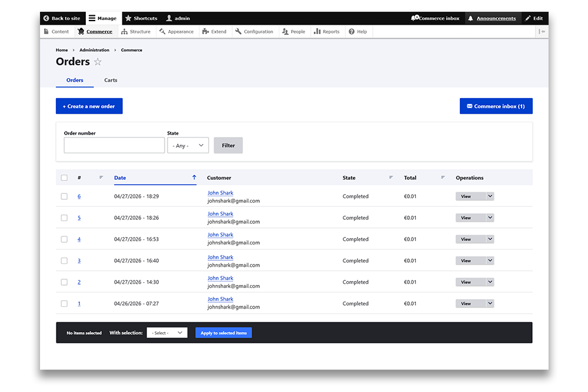
Task: Click the Back to site arrow icon
Action: point(46,18)
